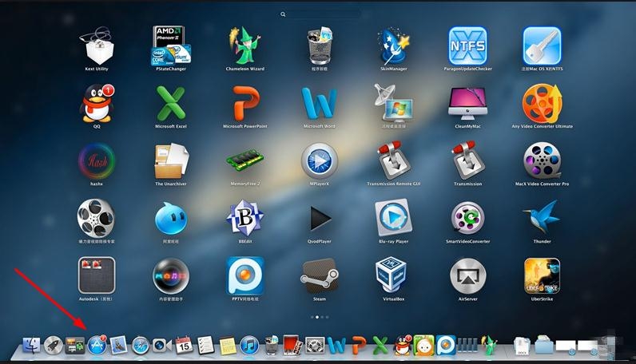636x364 pixels.
Task: Open BBEdit
Action: tap(245, 219)
